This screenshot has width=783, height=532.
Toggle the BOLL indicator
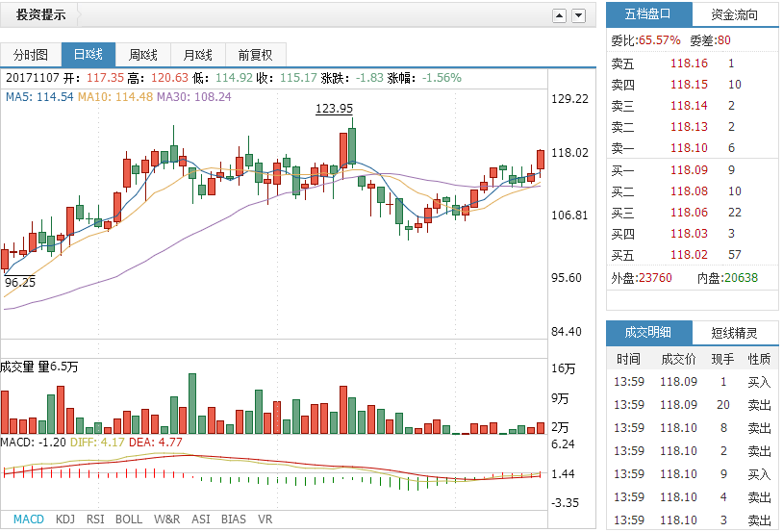point(129,519)
